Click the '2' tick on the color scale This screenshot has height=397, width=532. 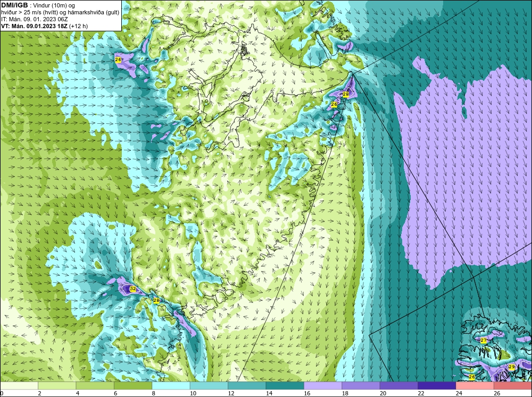coord(40,393)
